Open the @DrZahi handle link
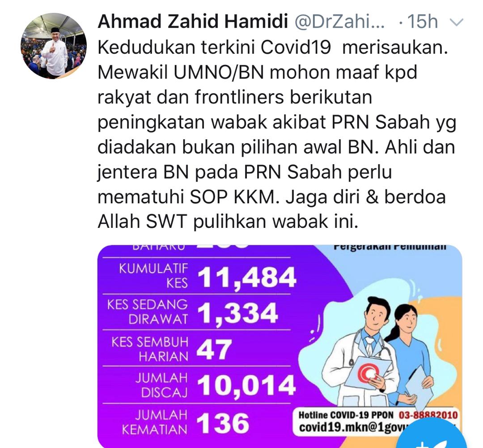483x448 pixels. [x=340, y=22]
